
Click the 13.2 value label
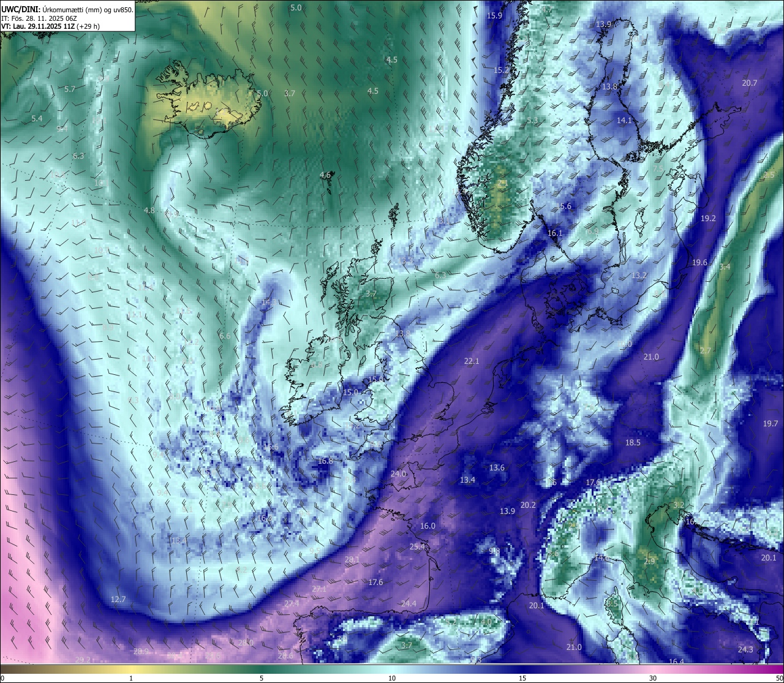(x=639, y=276)
